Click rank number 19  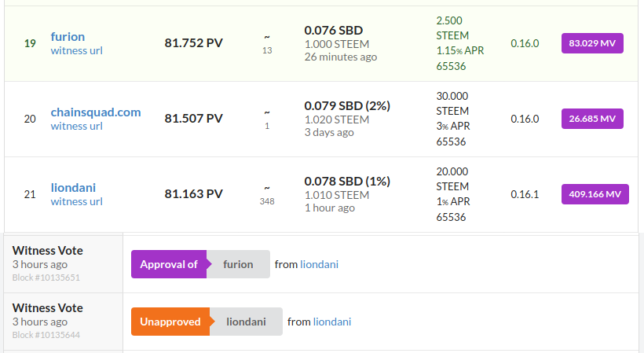click(x=30, y=43)
